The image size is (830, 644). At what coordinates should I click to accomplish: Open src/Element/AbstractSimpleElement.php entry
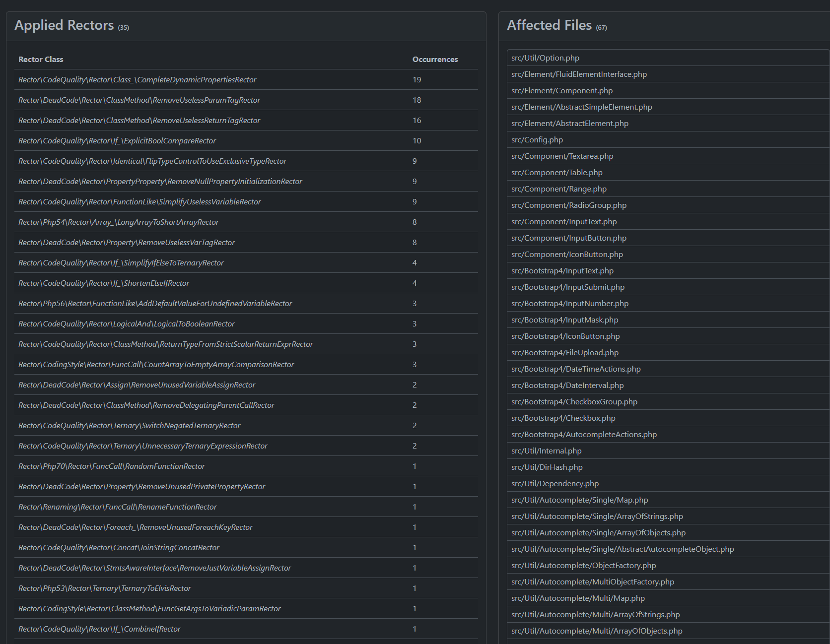click(668, 107)
